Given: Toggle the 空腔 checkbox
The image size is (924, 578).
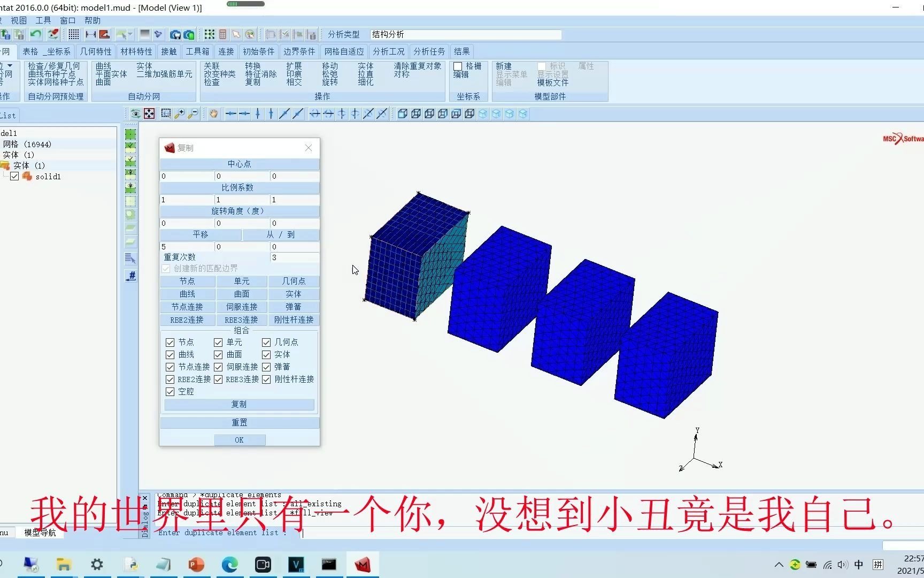Looking at the screenshot, I should (170, 391).
